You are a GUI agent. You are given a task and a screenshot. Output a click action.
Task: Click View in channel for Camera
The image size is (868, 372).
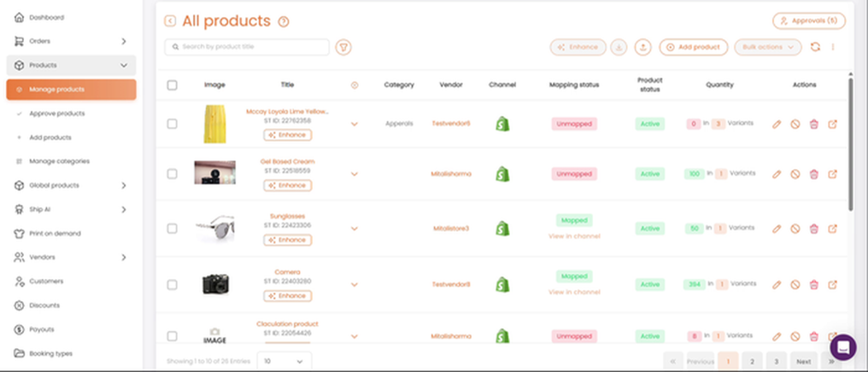[574, 292]
